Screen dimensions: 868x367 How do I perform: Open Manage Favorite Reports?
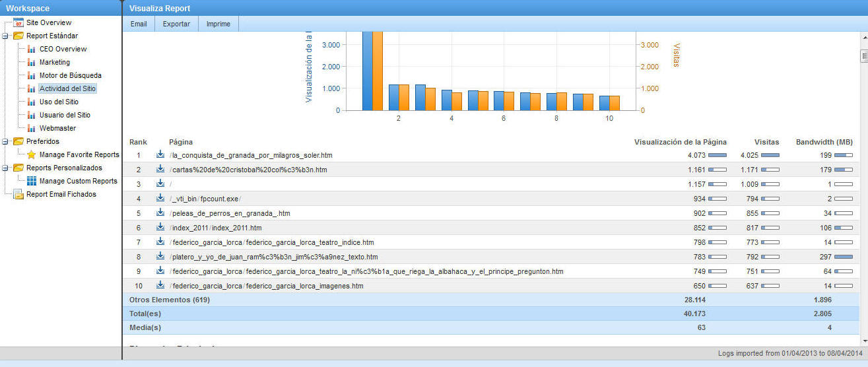(79, 154)
